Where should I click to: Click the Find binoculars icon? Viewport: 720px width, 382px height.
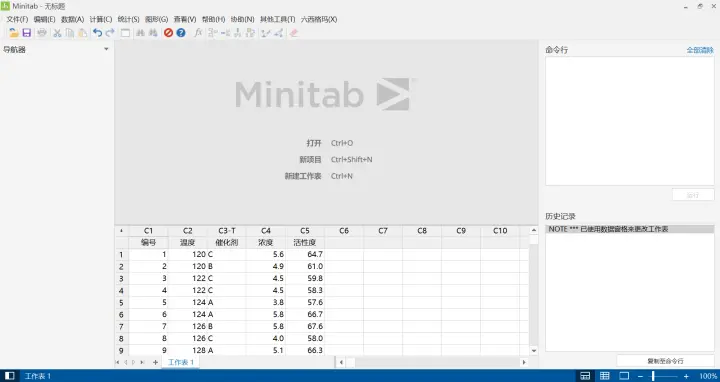[x=141, y=33]
